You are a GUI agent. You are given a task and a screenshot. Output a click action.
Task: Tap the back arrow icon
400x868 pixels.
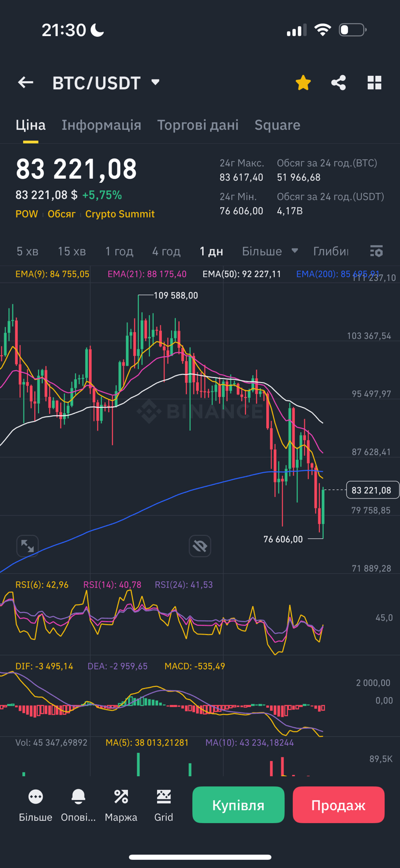click(26, 83)
